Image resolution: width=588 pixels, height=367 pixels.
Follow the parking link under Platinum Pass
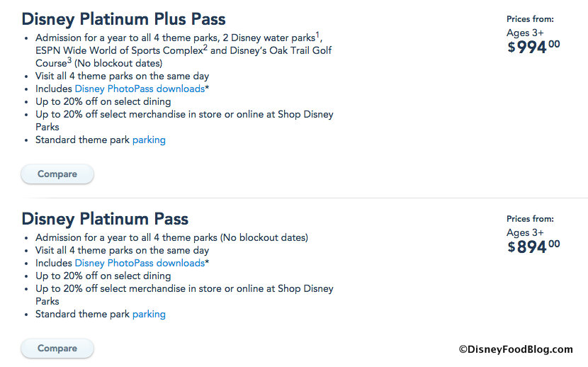(x=149, y=314)
